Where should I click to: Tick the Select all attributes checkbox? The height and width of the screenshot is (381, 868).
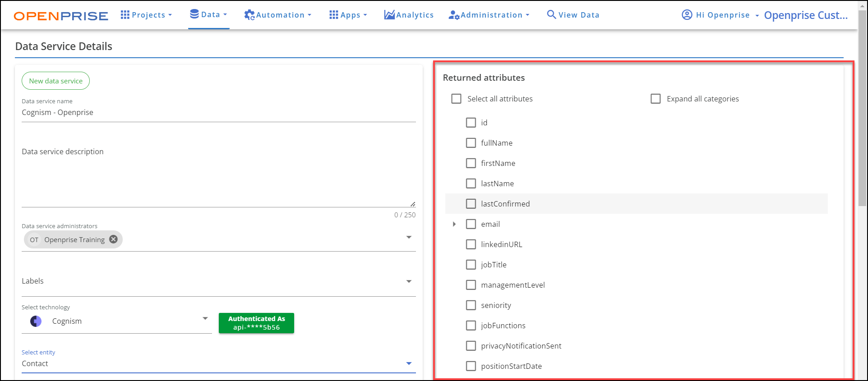tap(457, 99)
